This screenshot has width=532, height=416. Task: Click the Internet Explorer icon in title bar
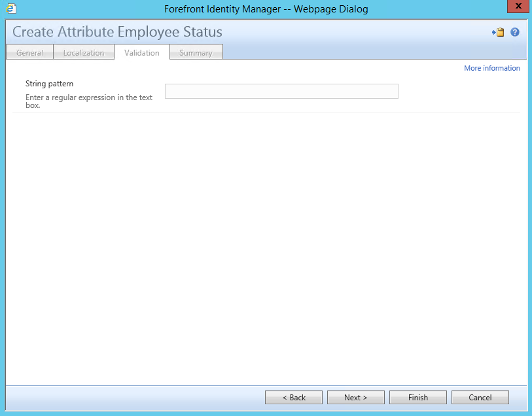coord(11,9)
